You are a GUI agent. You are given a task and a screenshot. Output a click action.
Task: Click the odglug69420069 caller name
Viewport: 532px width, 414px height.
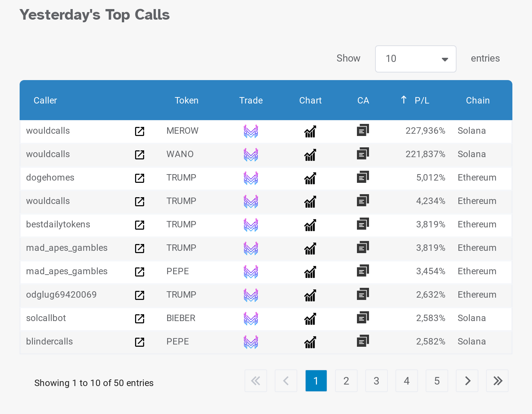coord(62,295)
